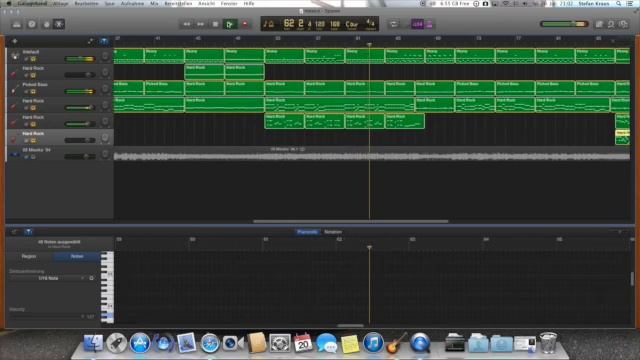This screenshot has width=640, height=360.
Task: Toggle the purple Count-in button
Action: [x=417, y=24]
